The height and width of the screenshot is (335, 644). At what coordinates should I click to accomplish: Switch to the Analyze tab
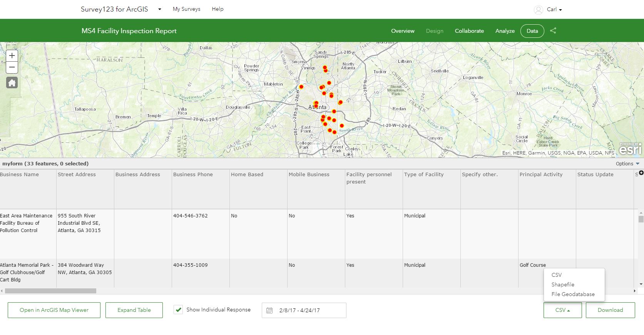505,31
